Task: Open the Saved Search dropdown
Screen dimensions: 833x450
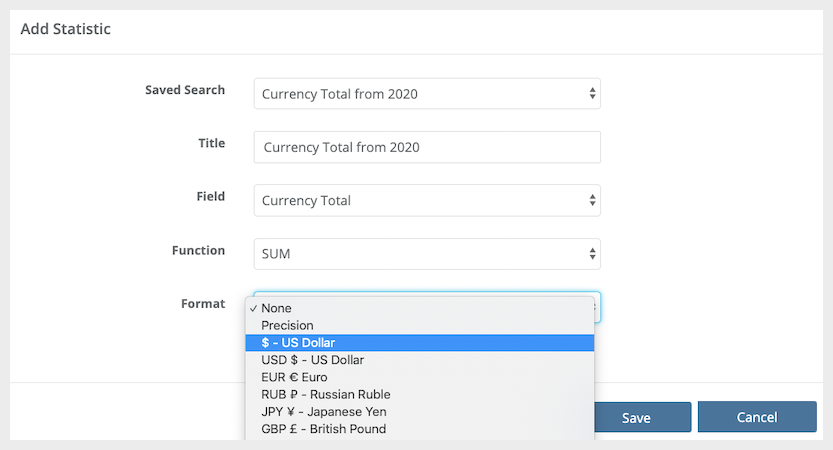Action: (426, 94)
